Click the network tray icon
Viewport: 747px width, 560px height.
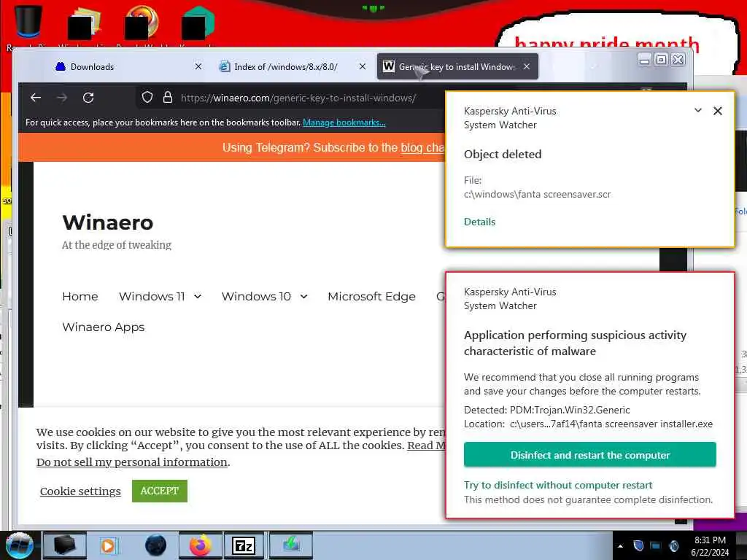pos(656,545)
